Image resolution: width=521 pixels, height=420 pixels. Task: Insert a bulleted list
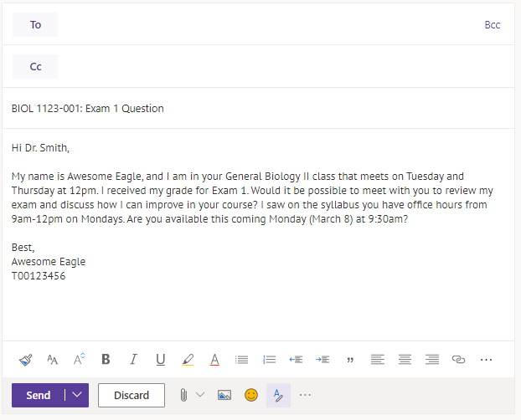pyautogui.click(x=241, y=360)
